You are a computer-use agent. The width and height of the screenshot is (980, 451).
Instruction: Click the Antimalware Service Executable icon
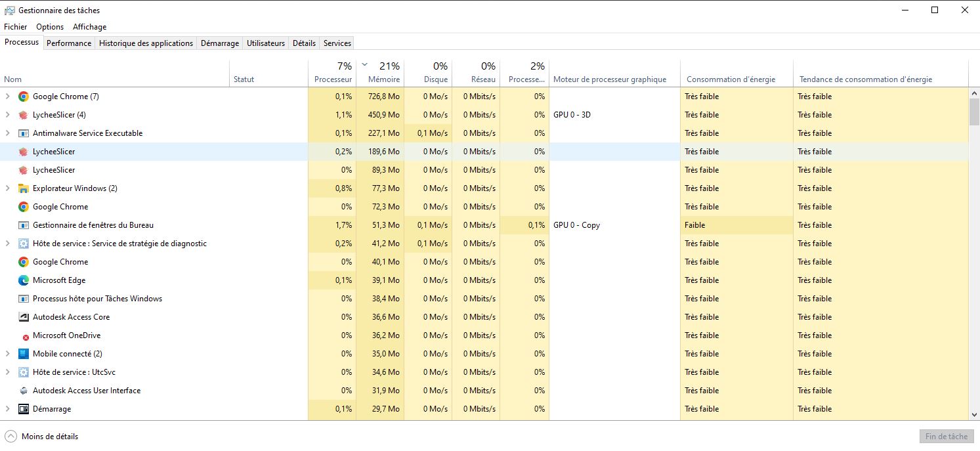[x=23, y=133]
